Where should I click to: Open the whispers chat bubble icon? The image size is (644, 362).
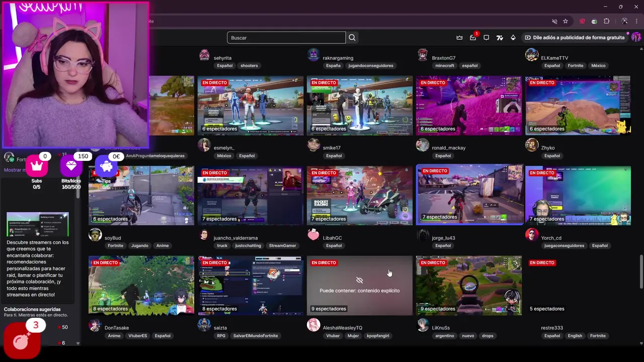[486, 38]
